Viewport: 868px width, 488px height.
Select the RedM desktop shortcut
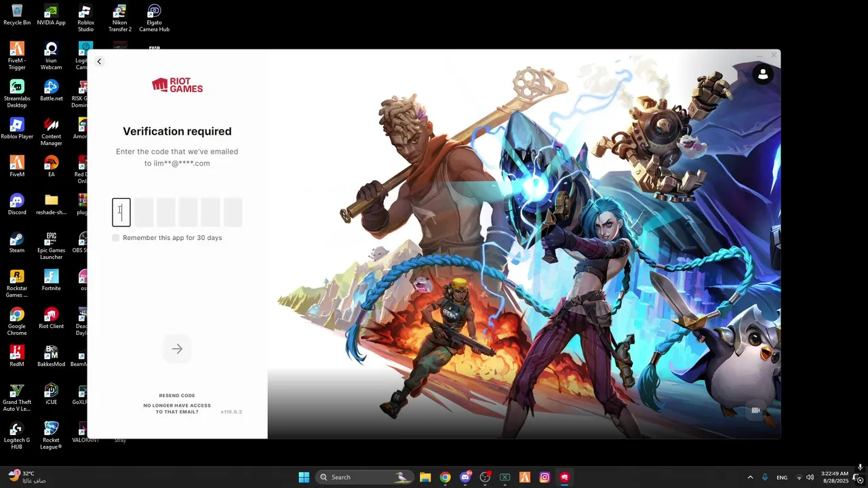17,356
